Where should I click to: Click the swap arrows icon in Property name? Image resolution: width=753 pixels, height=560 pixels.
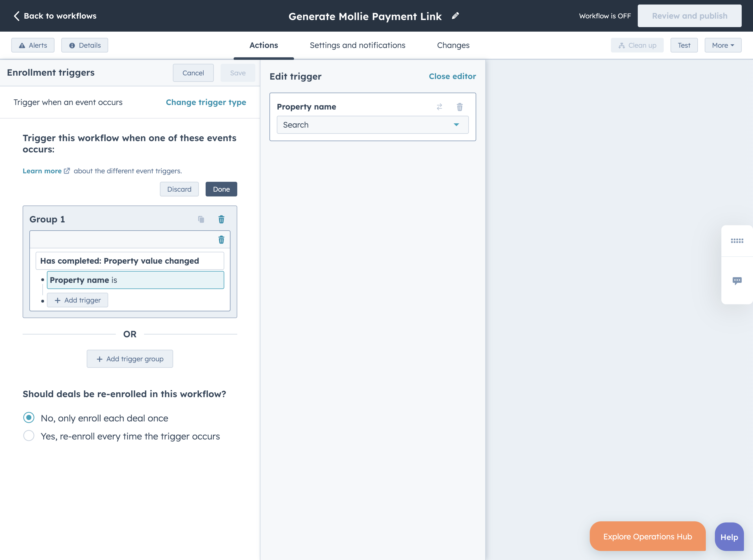click(x=439, y=107)
